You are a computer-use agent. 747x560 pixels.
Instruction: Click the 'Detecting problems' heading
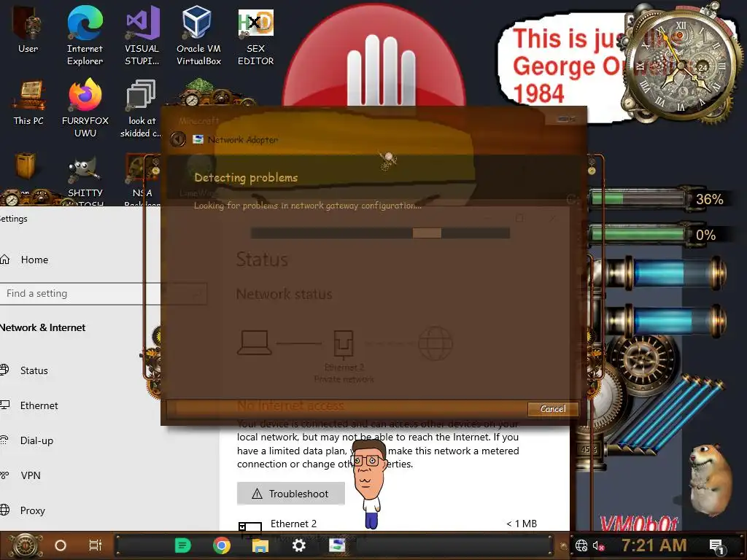tap(246, 178)
